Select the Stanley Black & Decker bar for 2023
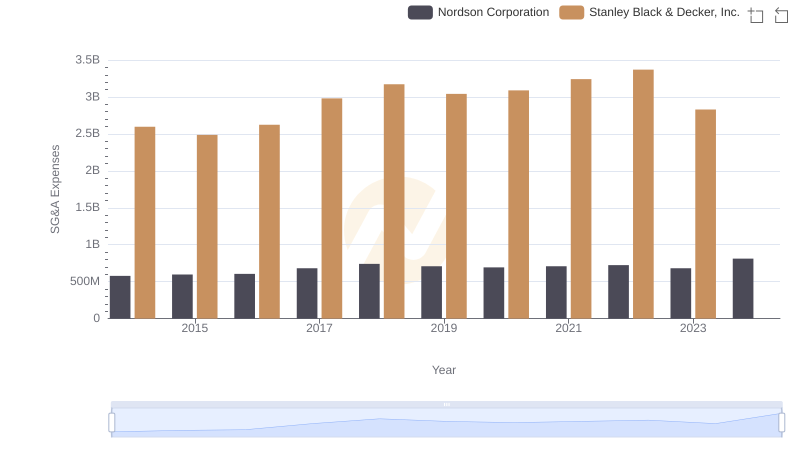 pos(706,214)
